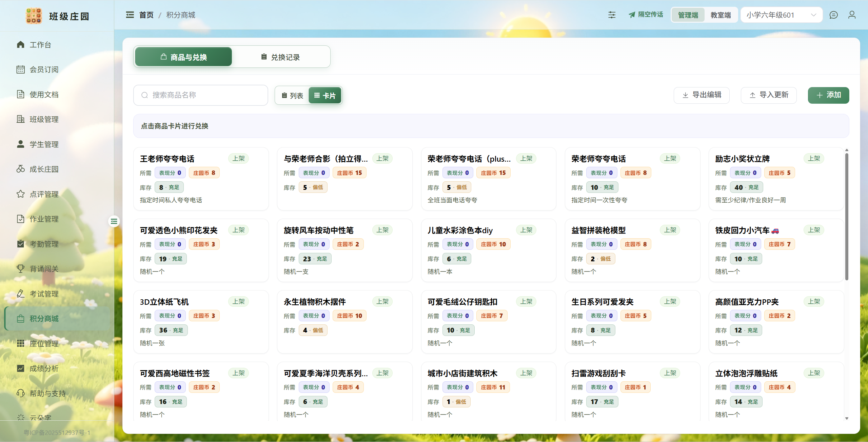868x442 pixels.
Task: Click the 导入更新 button
Action: pyautogui.click(x=769, y=95)
